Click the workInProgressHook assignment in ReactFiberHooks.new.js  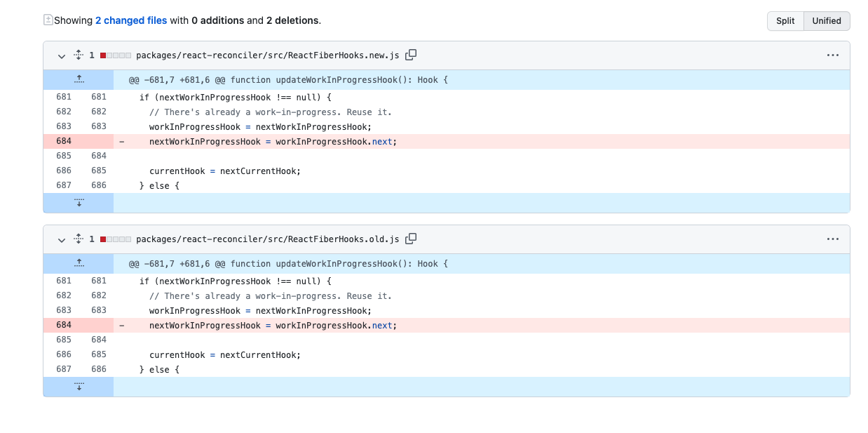pos(260,126)
